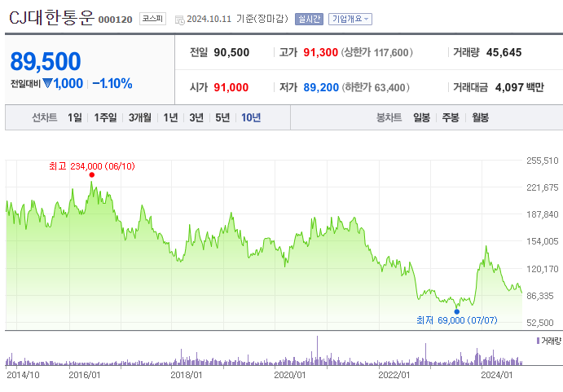This screenshot has width=563, height=392.
Task: Switch to 일봉 candle chart
Action: click(x=421, y=117)
